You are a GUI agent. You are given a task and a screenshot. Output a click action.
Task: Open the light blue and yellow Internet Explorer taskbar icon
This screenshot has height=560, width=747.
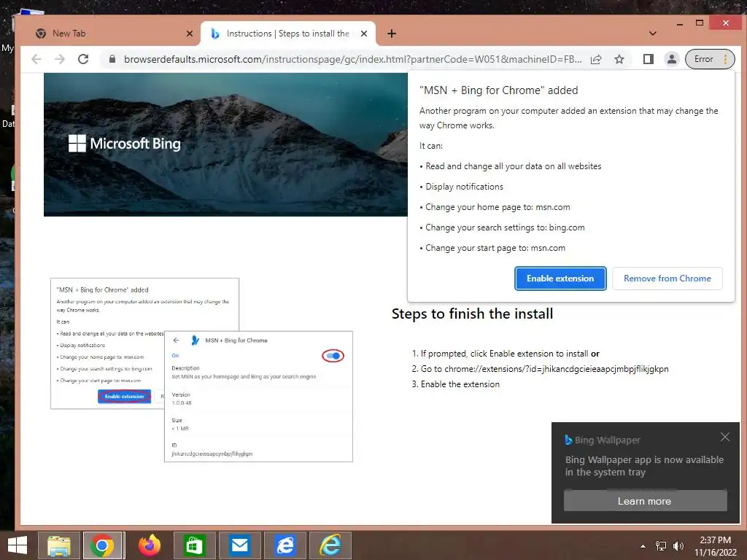(330, 545)
